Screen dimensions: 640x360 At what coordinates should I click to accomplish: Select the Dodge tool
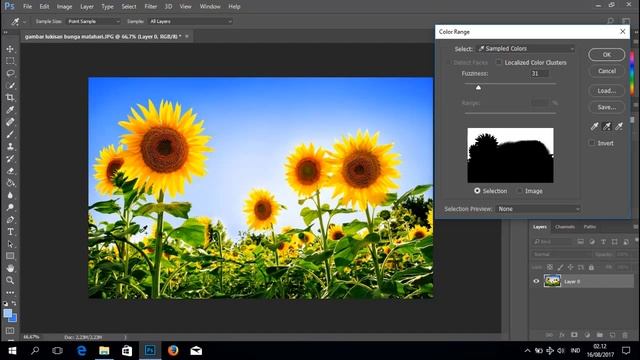10,207
